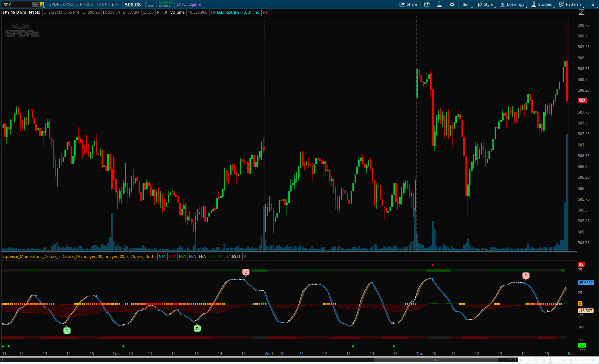Click the first 'no' value after ThreeLineStrike
This screenshot has height=364, width=599.
257,12
